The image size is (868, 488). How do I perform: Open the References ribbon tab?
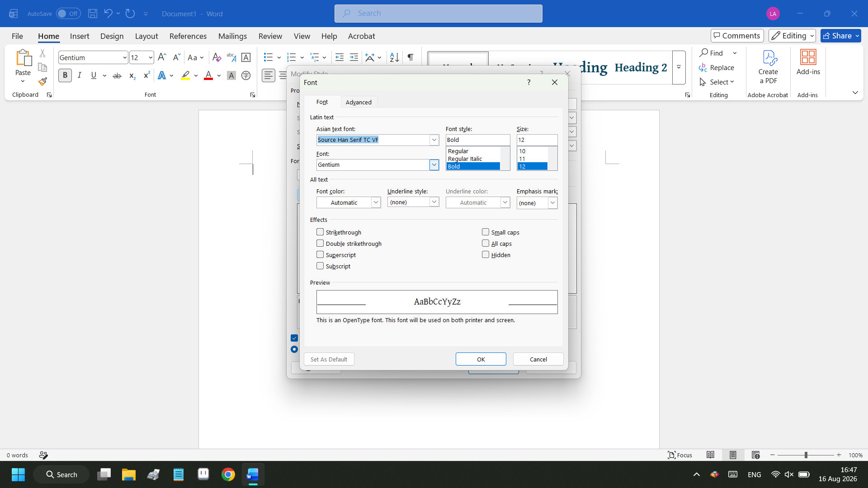tap(188, 36)
